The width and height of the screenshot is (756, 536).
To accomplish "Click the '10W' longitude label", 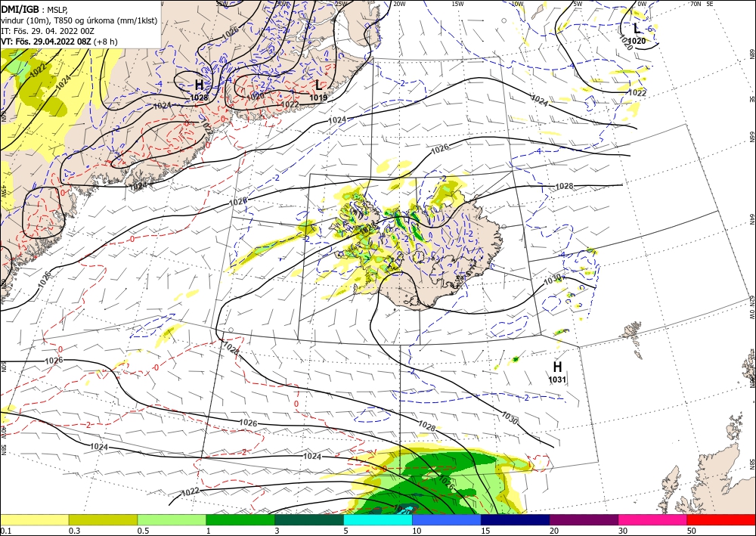I will click(x=517, y=4).
